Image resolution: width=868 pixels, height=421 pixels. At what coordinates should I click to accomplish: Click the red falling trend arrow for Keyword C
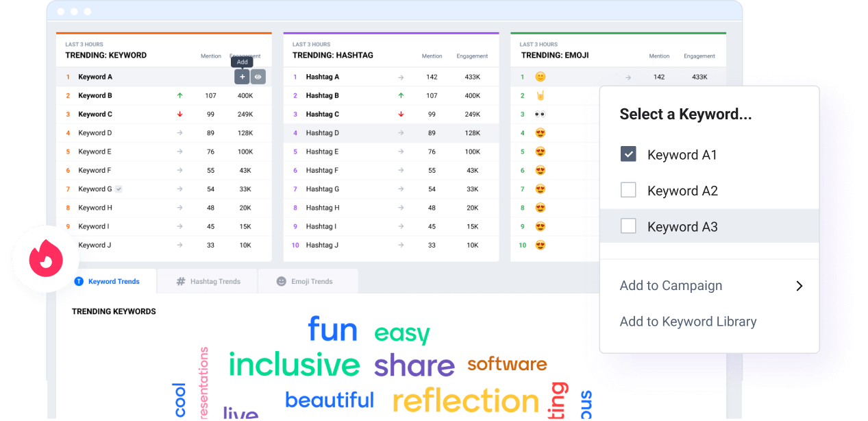(x=179, y=114)
